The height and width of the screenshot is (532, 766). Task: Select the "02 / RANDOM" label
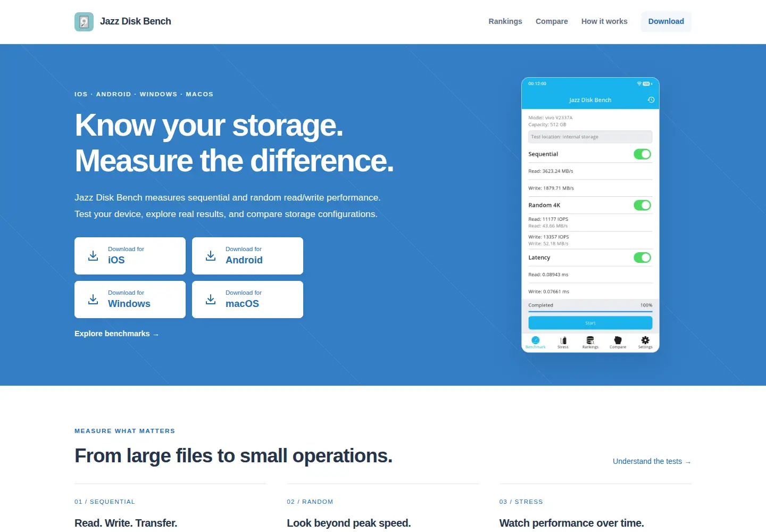[310, 502]
